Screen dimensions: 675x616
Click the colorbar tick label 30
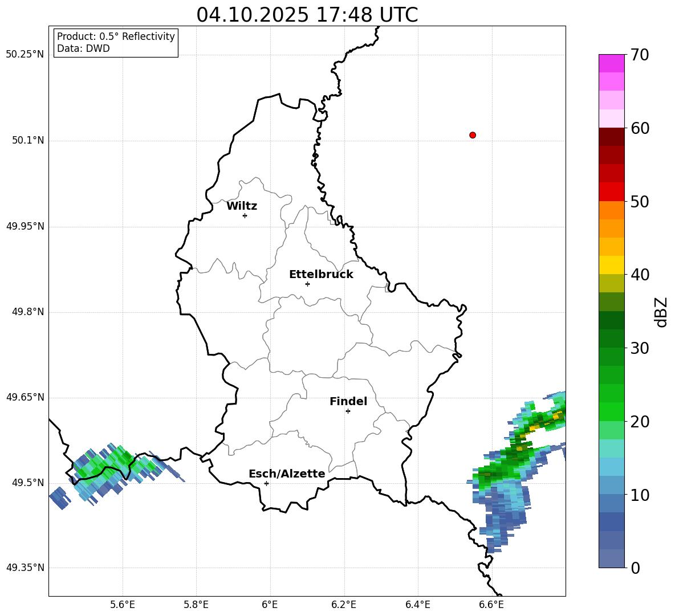click(640, 348)
